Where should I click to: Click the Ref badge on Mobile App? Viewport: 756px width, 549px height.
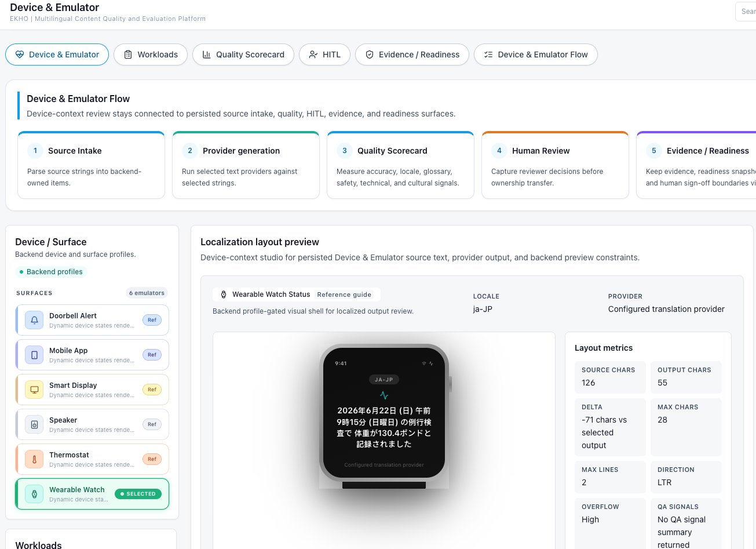tap(152, 355)
